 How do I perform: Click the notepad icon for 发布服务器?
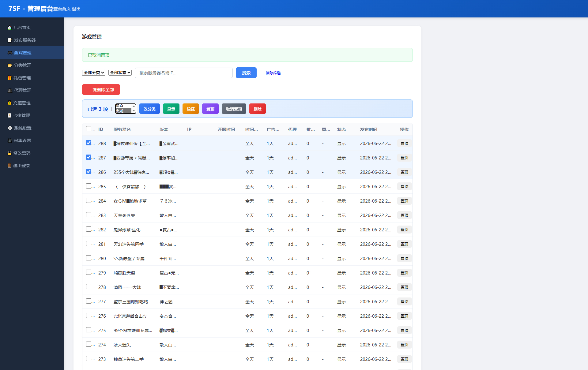10,40
